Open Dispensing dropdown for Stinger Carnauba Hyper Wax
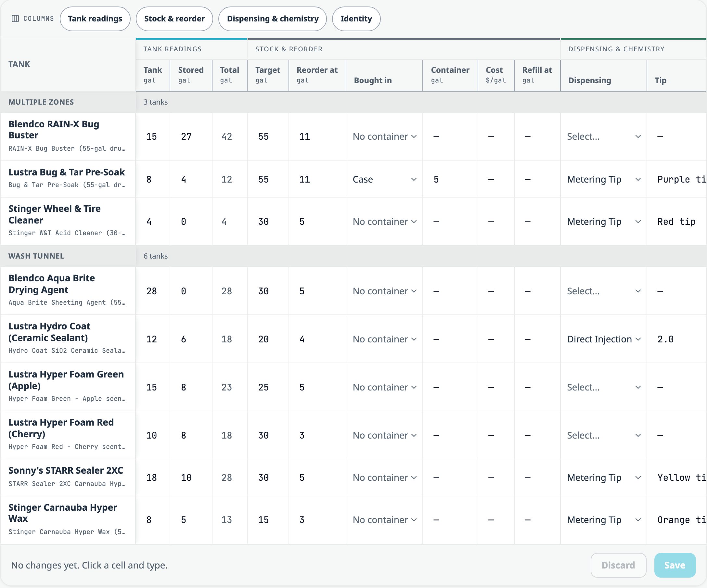707x588 pixels. coord(604,520)
